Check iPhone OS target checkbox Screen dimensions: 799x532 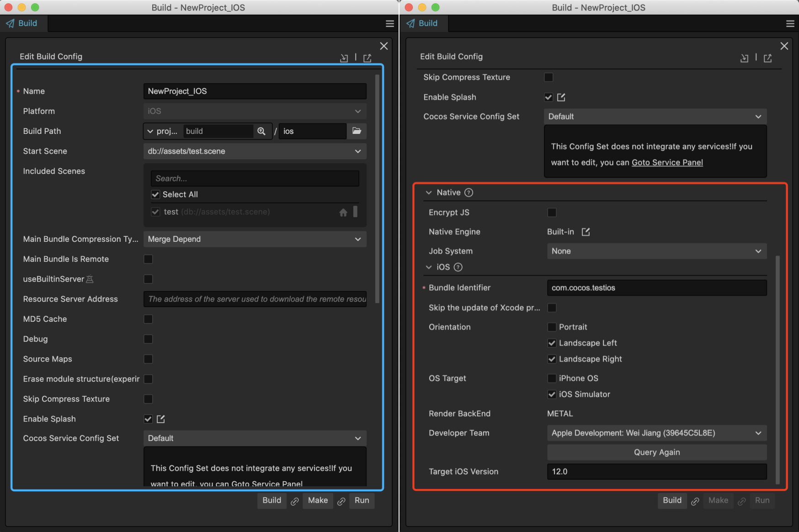(552, 378)
